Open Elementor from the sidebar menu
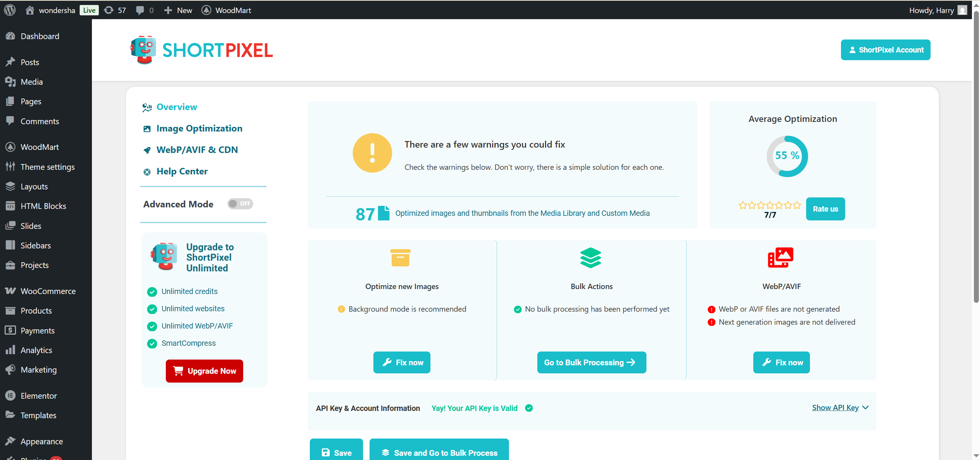 (x=38, y=396)
